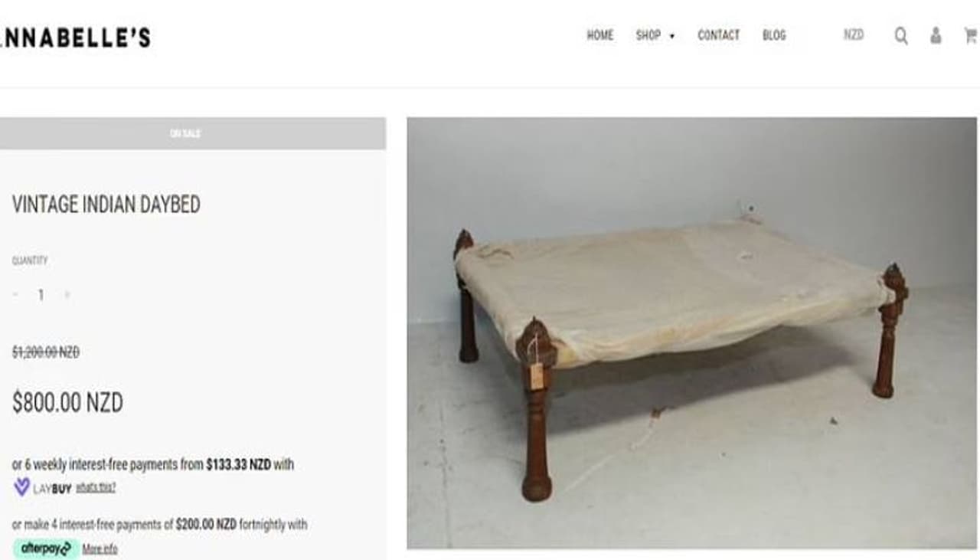The width and height of the screenshot is (980, 560).
Task: Click the Laybuy heart logo
Action: (22, 486)
